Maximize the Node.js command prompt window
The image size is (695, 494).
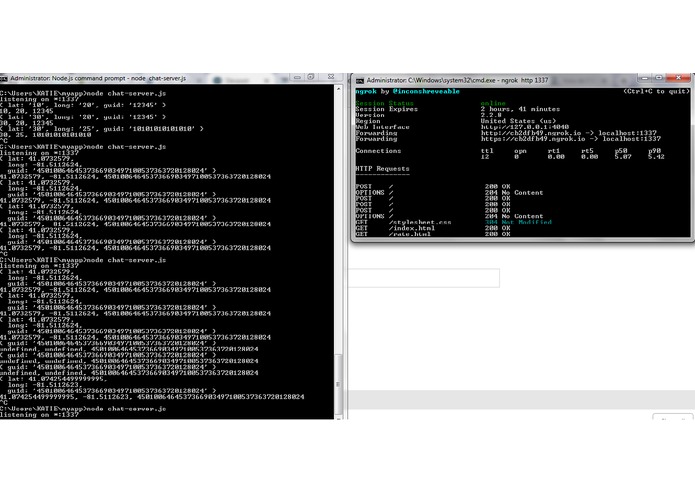click(311, 77)
